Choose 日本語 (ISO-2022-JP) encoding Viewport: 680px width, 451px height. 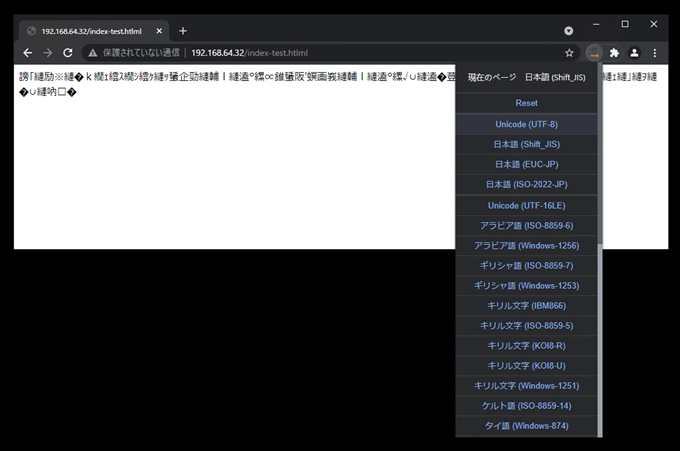[x=526, y=185]
